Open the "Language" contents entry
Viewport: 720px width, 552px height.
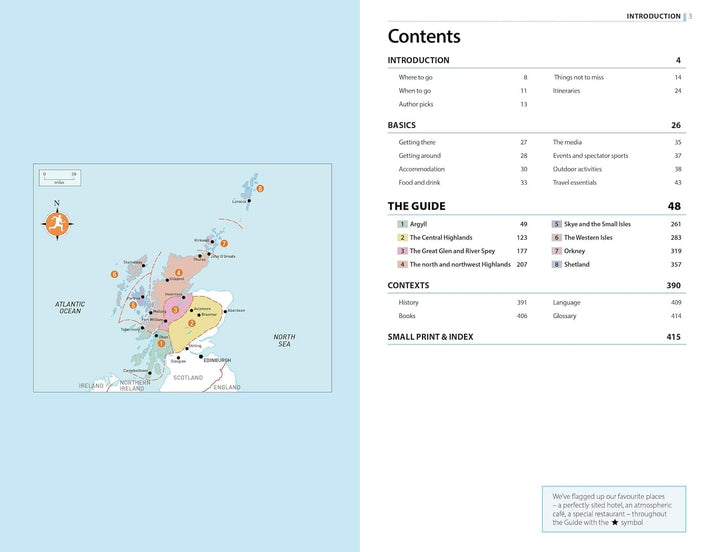pyautogui.click(x=566, y=302)
